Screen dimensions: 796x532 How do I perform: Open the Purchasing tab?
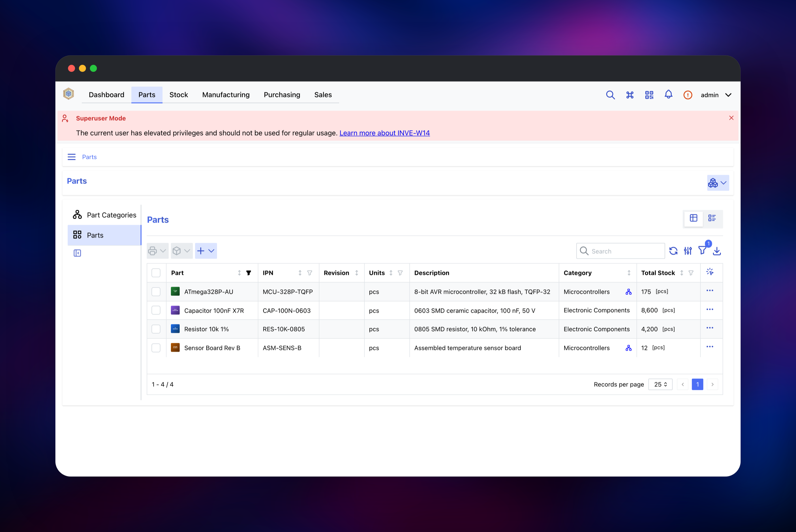coord(282,95)
